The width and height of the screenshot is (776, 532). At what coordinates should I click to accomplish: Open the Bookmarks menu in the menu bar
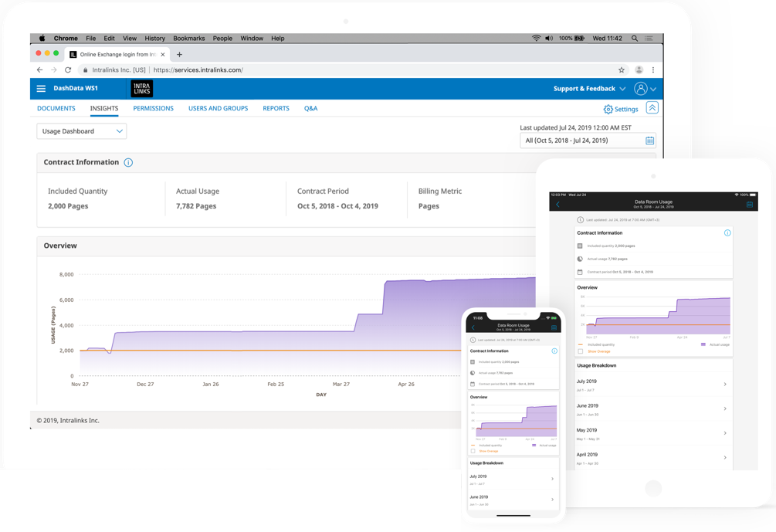point(189,38)
